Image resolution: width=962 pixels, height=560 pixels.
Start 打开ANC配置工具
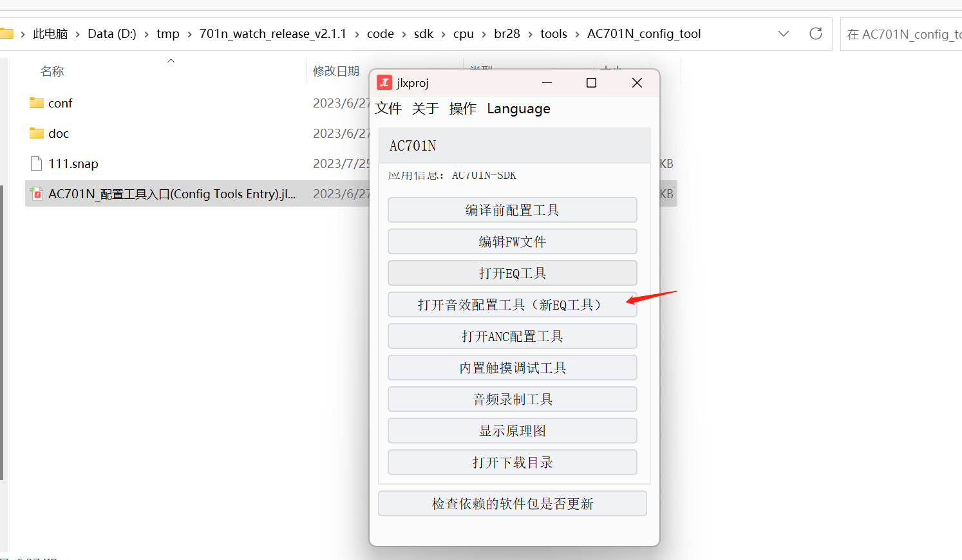[x=513, y=336]
